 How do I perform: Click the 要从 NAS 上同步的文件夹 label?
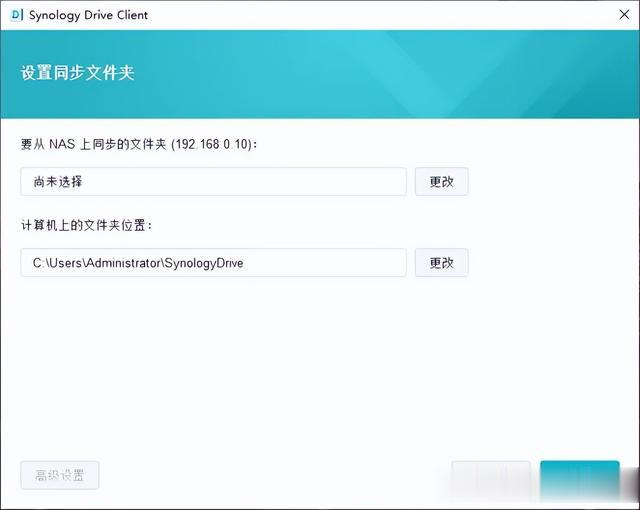[x=139, y=144]
